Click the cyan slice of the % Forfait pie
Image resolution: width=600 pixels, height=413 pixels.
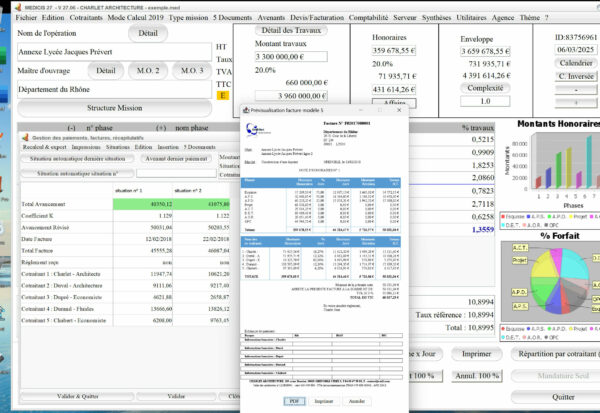(x=574, y=262)
